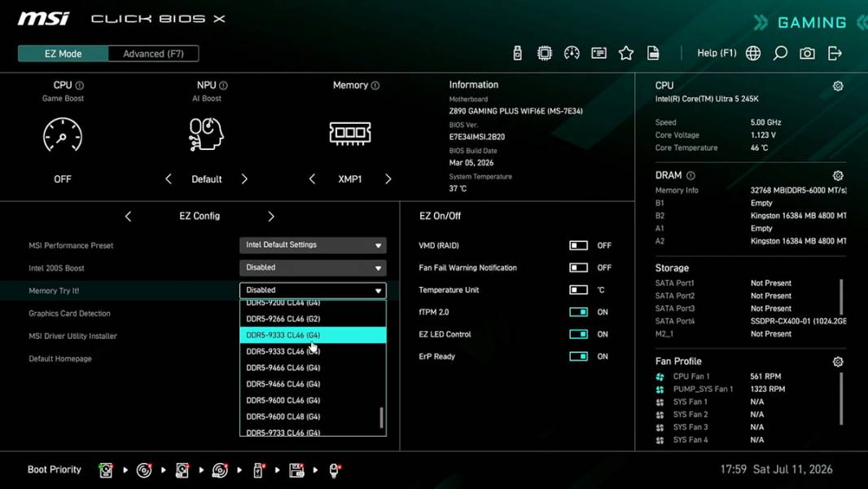The height and width of the screenshot is (489, 868).
Task: Click the info card icon beside the star
Action: point(598,53)
